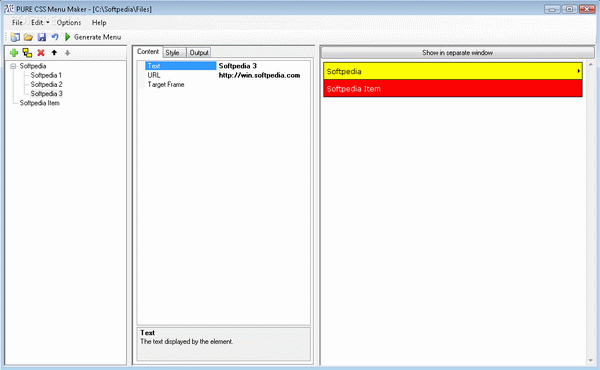
Task: Open the Help menu
Action: click(99, 23)
